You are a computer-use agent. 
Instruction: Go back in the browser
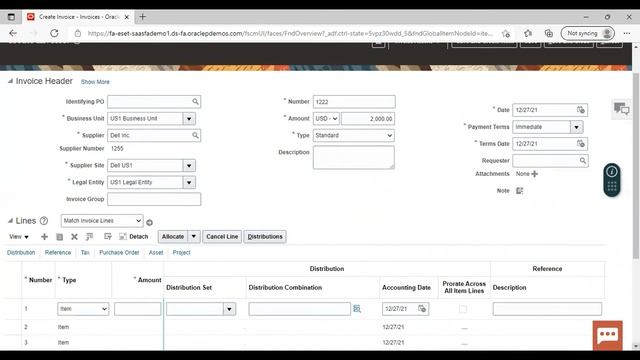click(13, 33)
